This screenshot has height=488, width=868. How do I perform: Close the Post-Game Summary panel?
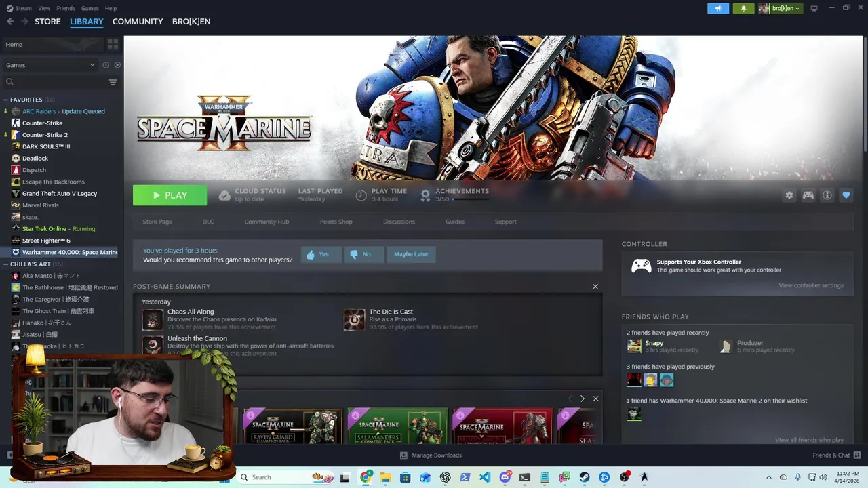(595, 286)
